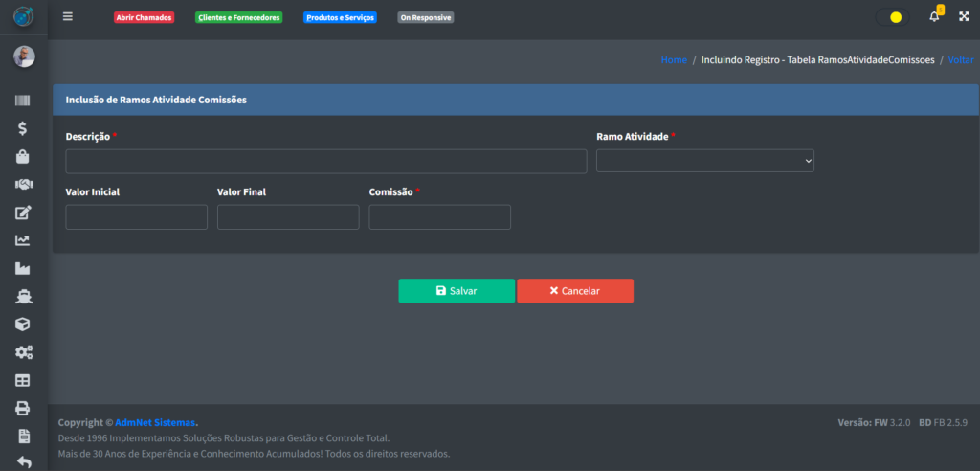Open notifications bell icon
The image size is (980, 471).
(934, 17)
